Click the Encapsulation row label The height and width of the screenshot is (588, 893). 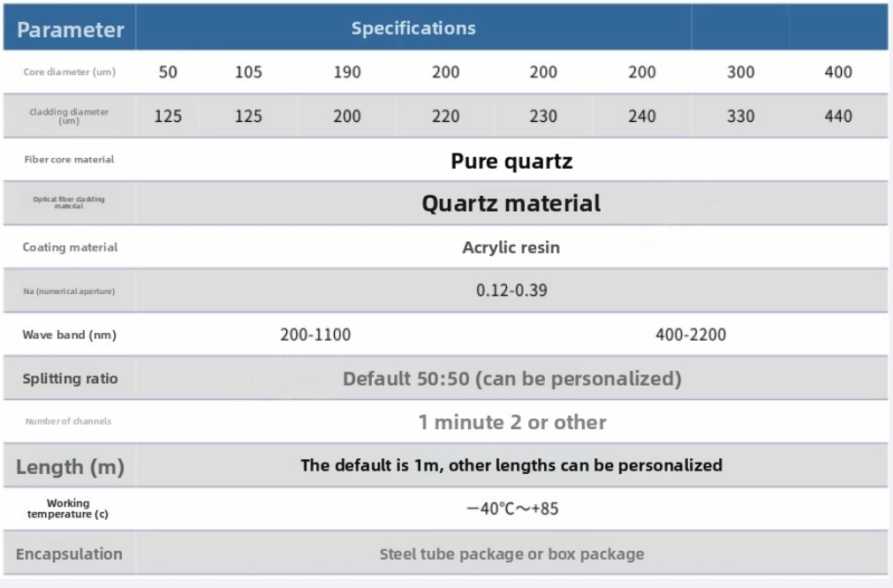pos(69,554)
